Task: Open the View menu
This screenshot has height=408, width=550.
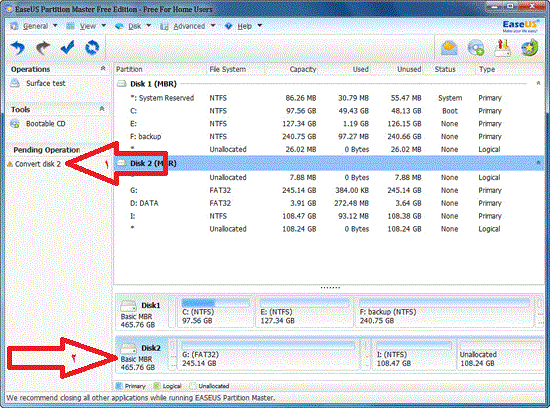Action: click(x=87, y=26)
